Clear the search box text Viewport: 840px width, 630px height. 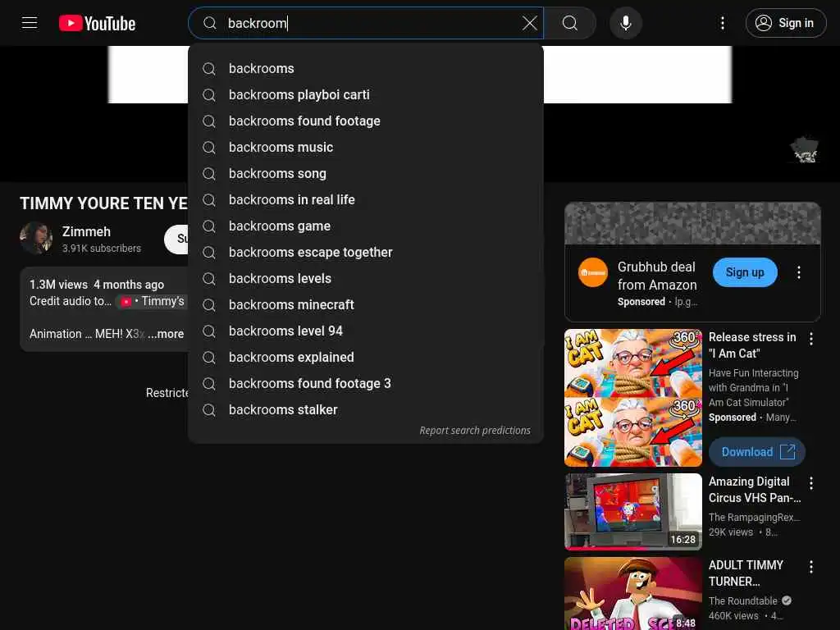pyautogui.click(x=529, y=23)
